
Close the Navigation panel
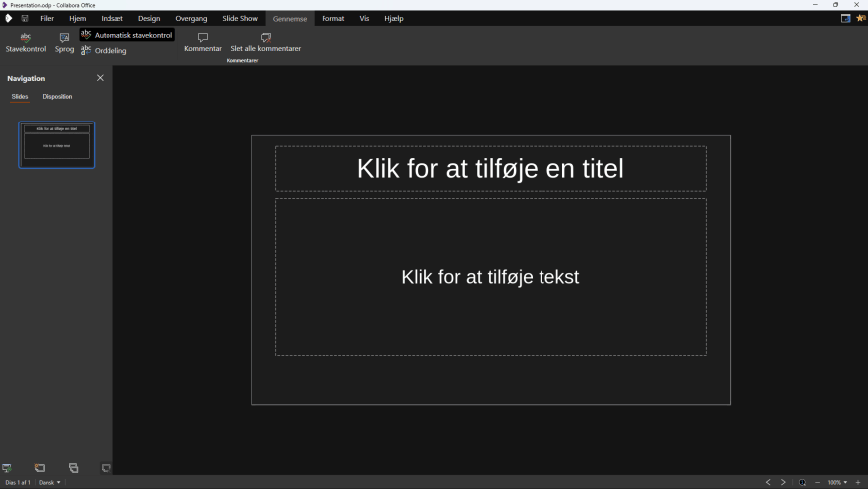click(100, 78)
